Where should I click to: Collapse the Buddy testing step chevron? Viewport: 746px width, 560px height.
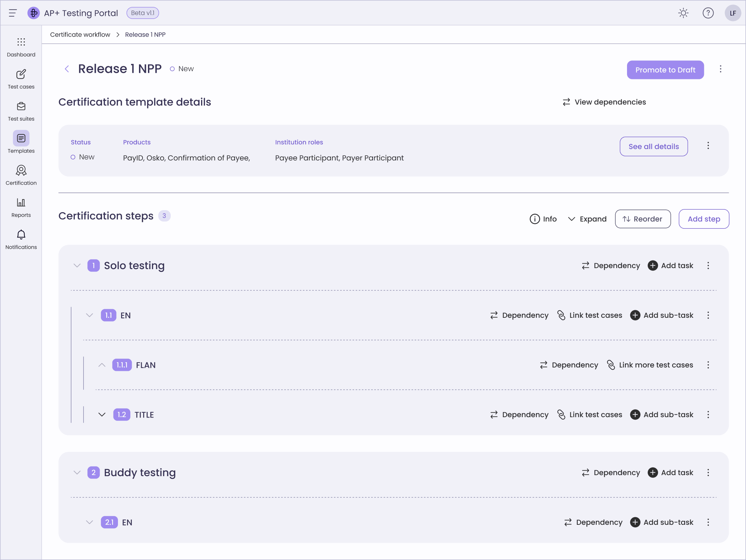click(x=77, y=473)
